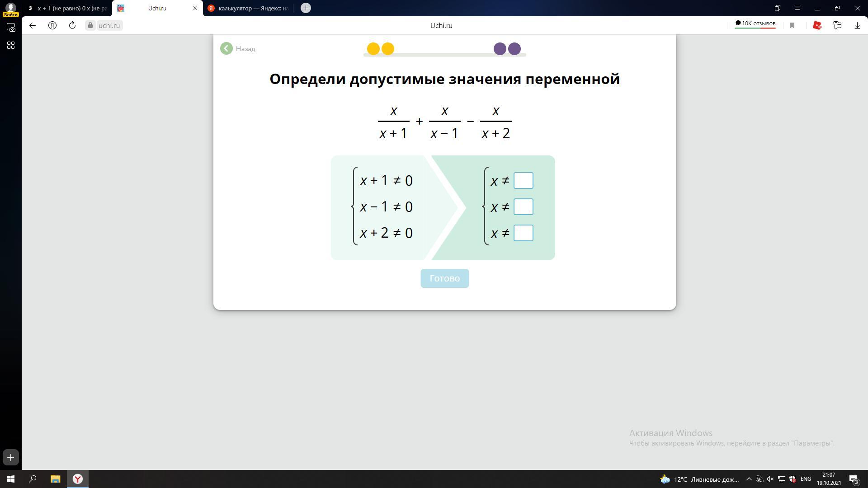Select the first purple progress dot

click(500, 49)
